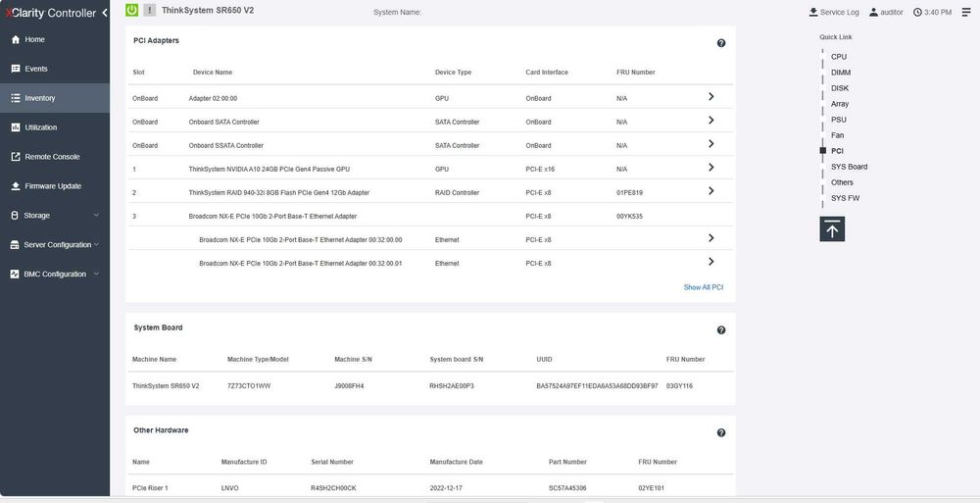Expand the BMC Configuration menu chevron
Screen dimensions: 980x503
96,274
